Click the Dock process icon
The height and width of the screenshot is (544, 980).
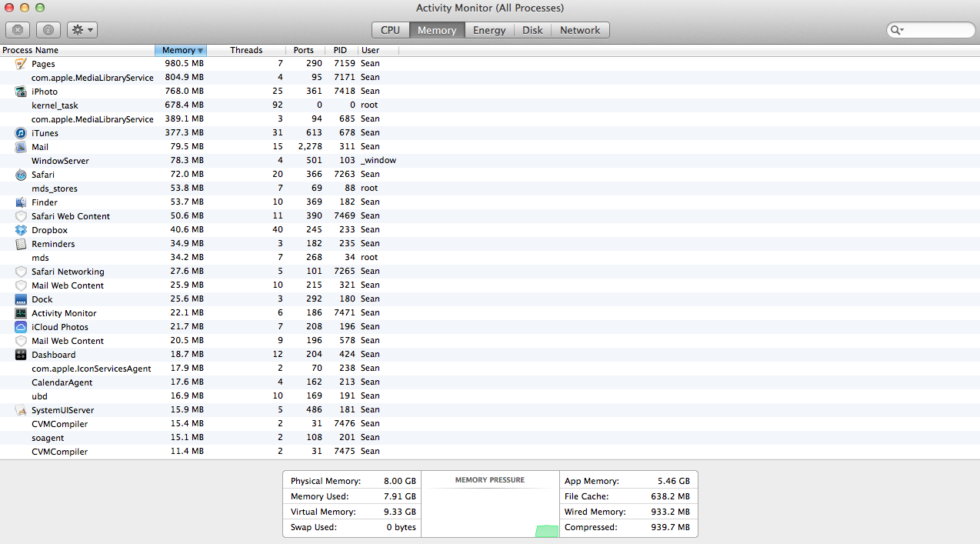(21, 299)
